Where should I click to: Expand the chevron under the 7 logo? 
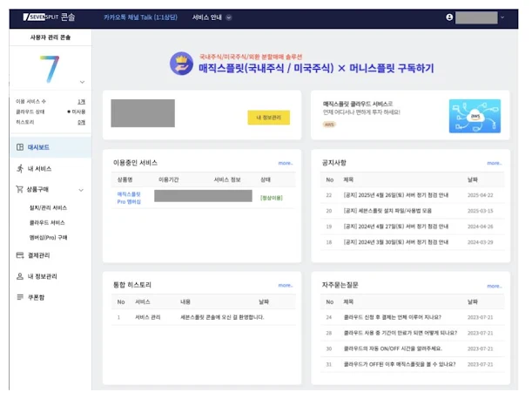tap(82, 82)
